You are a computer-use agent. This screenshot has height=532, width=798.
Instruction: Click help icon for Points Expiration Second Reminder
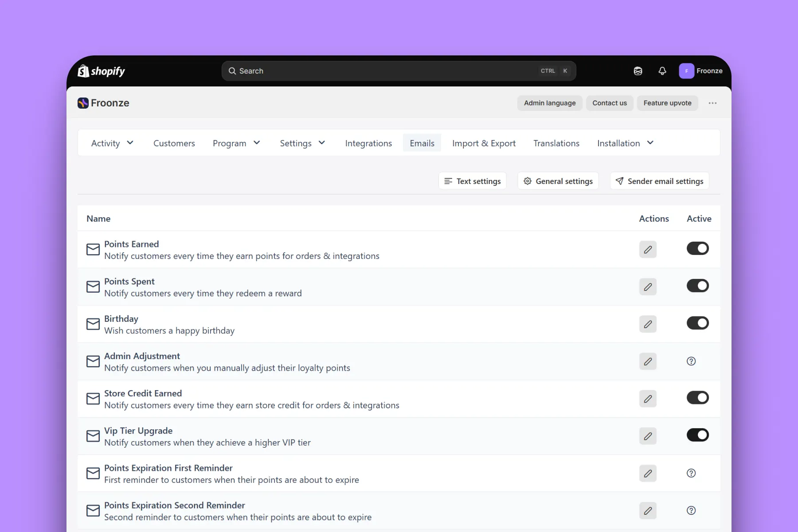(x=691, y=510)
